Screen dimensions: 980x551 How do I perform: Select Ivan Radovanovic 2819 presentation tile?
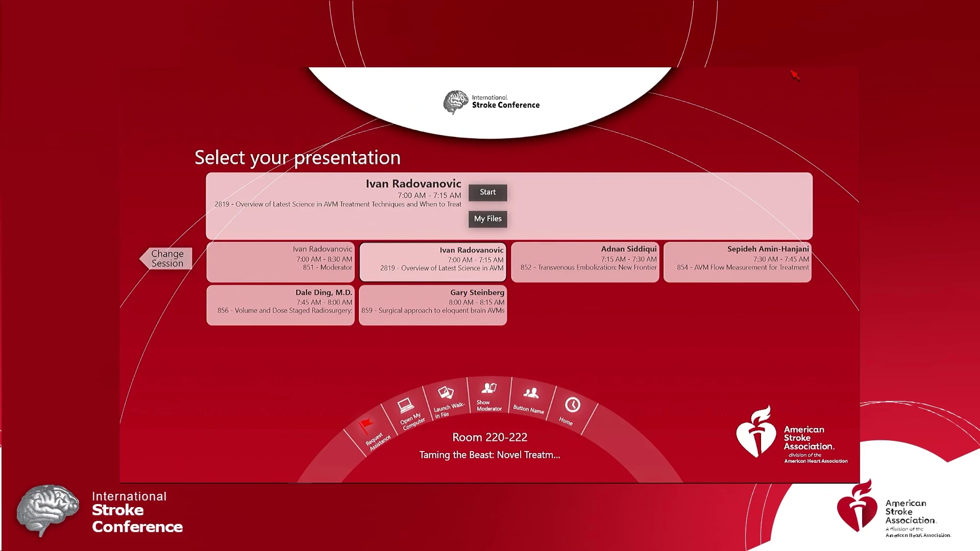pos(432,262)
